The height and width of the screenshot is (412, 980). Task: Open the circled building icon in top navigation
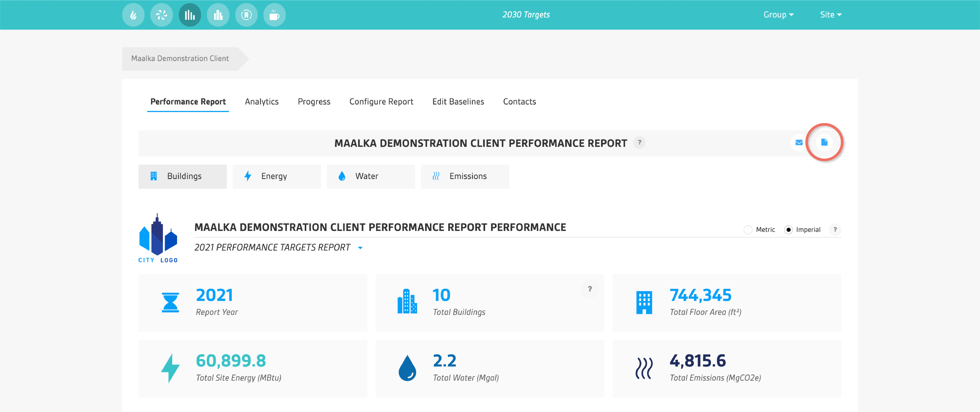[246, 15]
